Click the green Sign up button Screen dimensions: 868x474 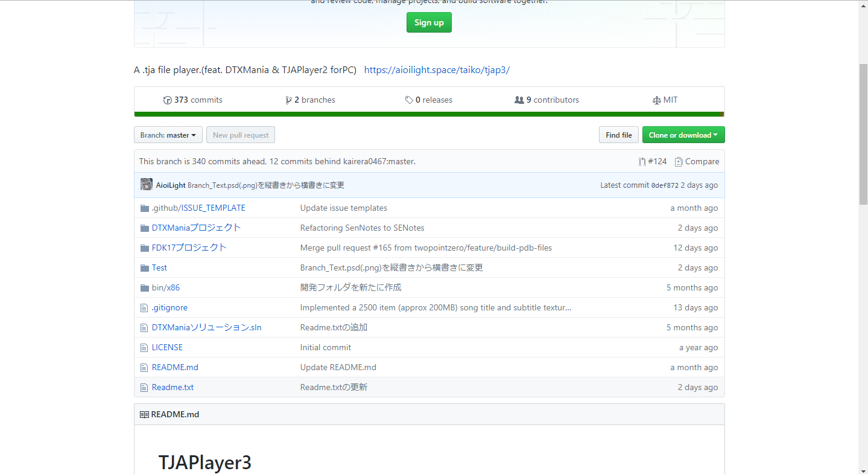pos(429,22)
